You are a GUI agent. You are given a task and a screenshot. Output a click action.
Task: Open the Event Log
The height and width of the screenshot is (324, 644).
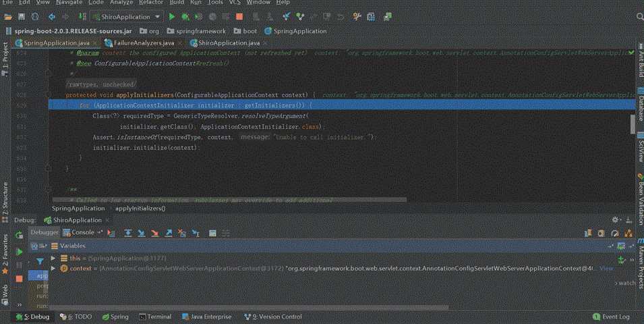(611, 317)
